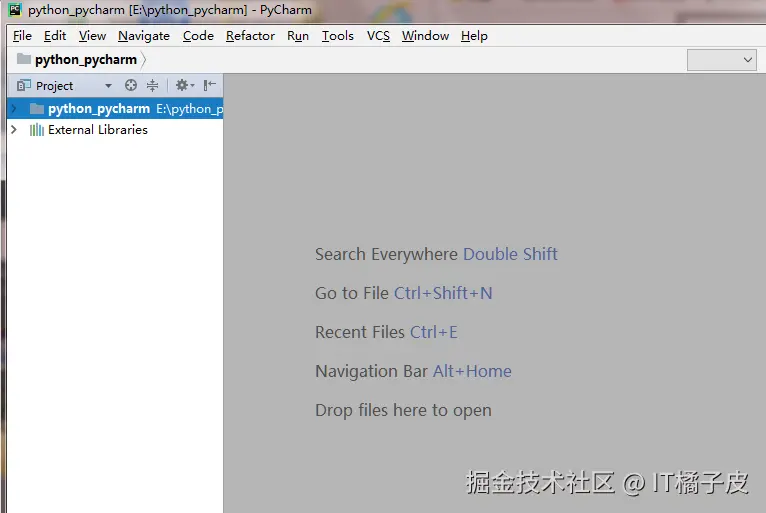The height and width of the screenshot is (513, 766).
Task: Open the Help menu
Action: click(x=474, y=36)
